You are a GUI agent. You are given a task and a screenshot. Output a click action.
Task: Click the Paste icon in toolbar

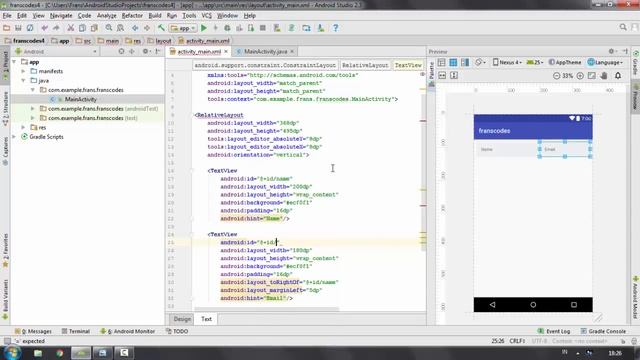[94, 28]
